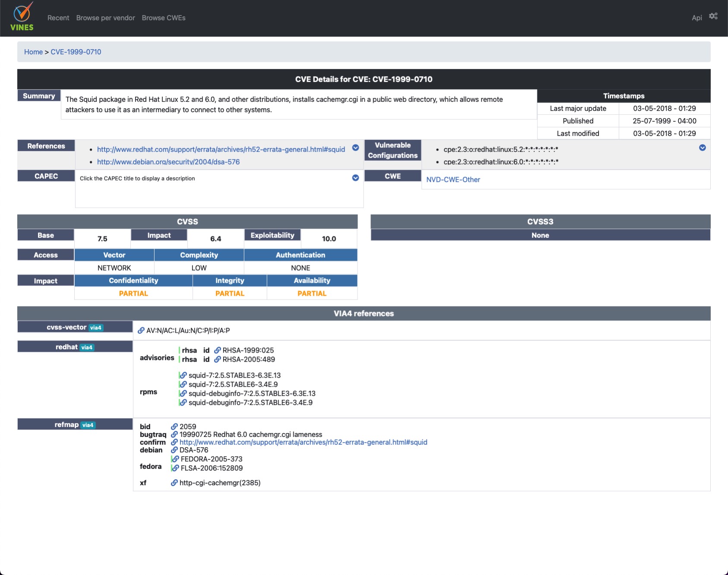
Task: Click the CVE-1999-0710 breadcrumb link
Action: (76, 52)
